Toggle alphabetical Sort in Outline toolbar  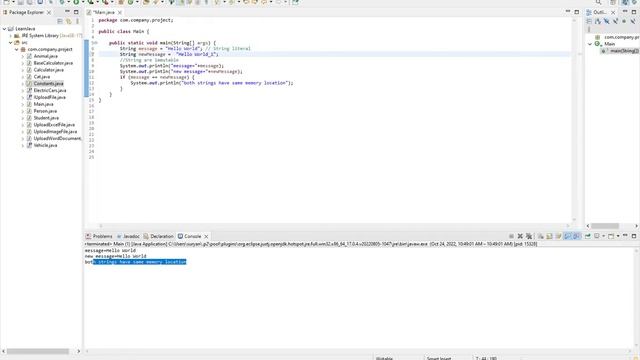click(598, 21)
